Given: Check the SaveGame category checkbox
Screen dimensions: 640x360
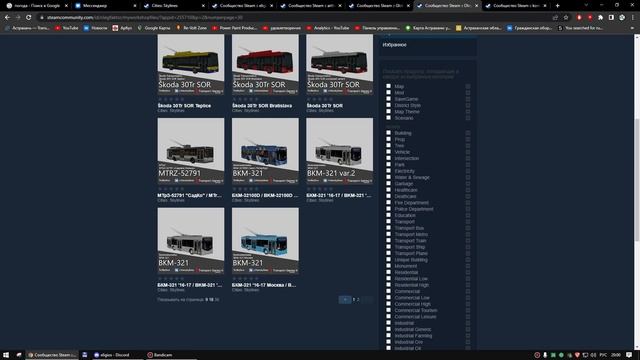Looking at the screenshot, I should pyautogui.click(x=389, y=99).
